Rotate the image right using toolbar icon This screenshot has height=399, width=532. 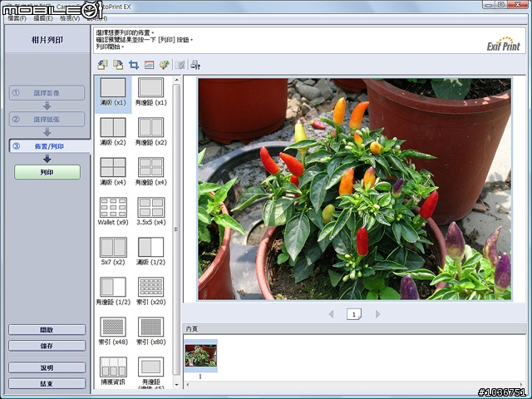[x=118, y=65]
